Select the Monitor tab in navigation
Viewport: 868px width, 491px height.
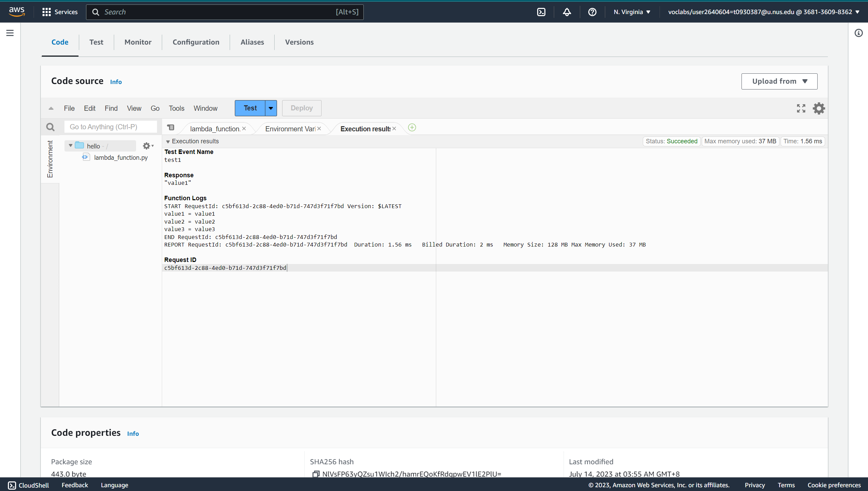tap(138, 42)
